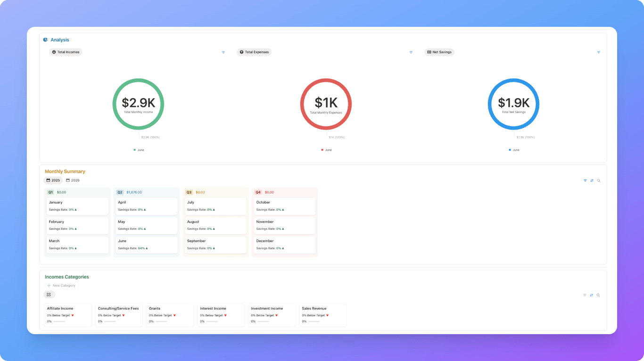The image size is (644, 361).
Task: Toggle the June legend on expenses chart
Action: coord(326,150)
